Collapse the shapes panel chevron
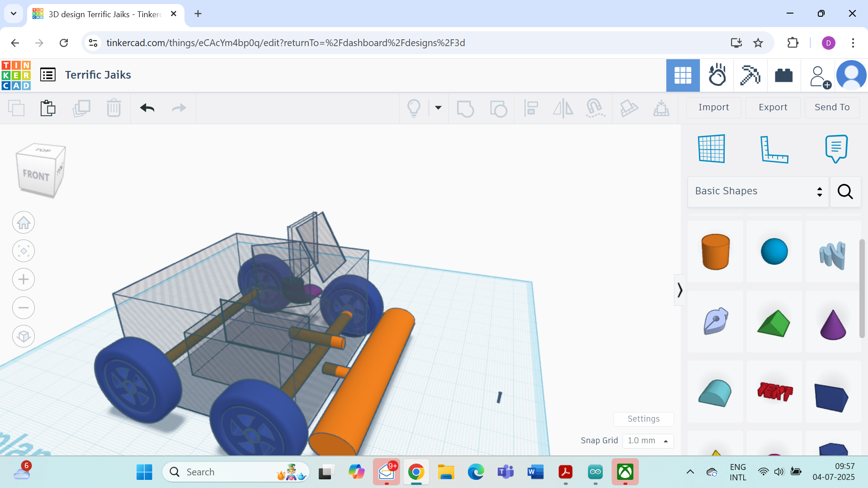This screenshot has height=488, width=868. [679, 290]
